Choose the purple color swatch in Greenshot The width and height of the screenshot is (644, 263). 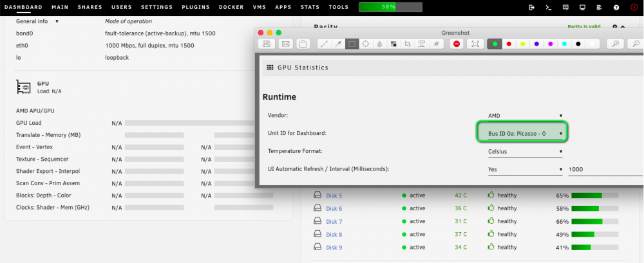537,44
